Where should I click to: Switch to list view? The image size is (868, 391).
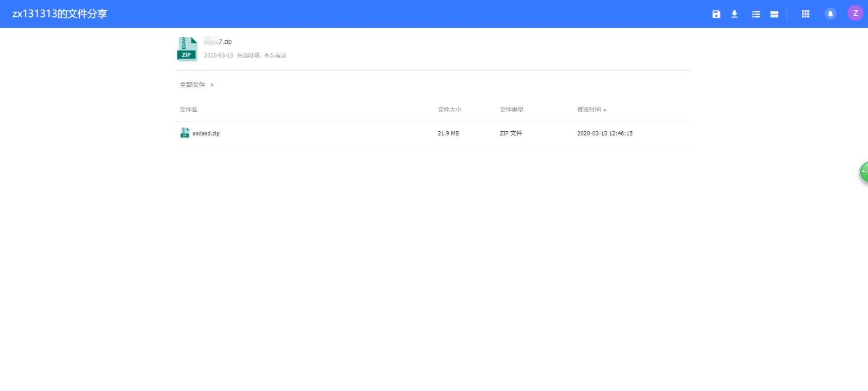pyautogui.click(x=756, y=14)
